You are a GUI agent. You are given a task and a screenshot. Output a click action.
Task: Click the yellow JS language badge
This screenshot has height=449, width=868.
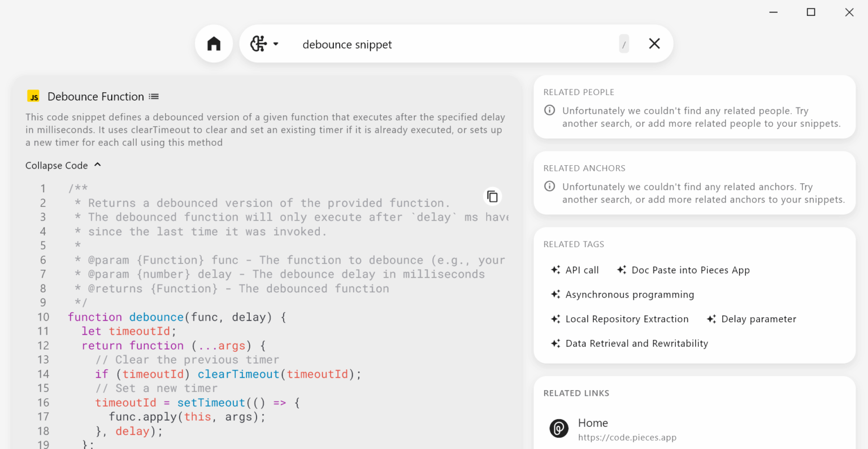pyautogui.click(x=33, y=96)
